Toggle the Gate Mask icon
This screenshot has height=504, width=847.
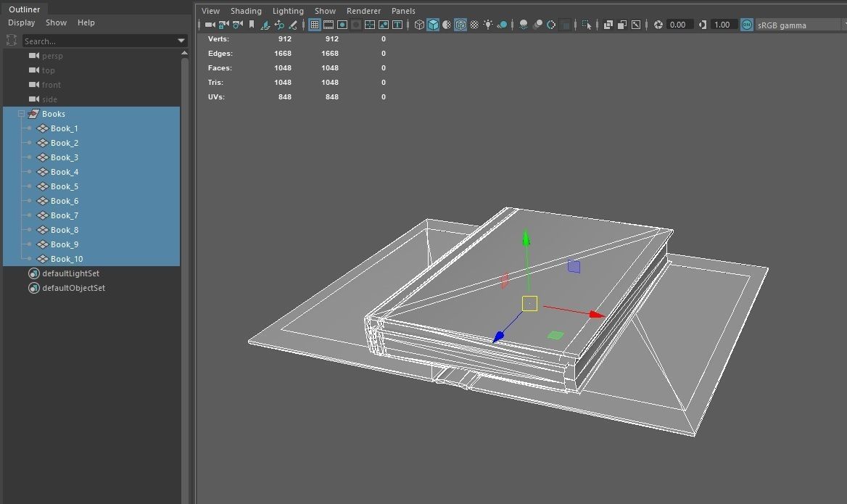pyautogui.click(x=356, y=25)
